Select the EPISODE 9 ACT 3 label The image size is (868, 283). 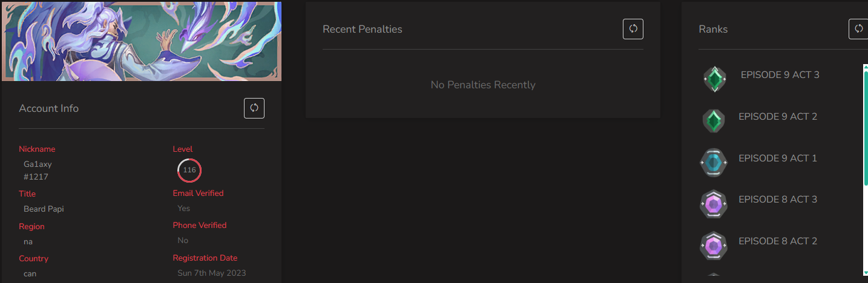pos(780,75)
